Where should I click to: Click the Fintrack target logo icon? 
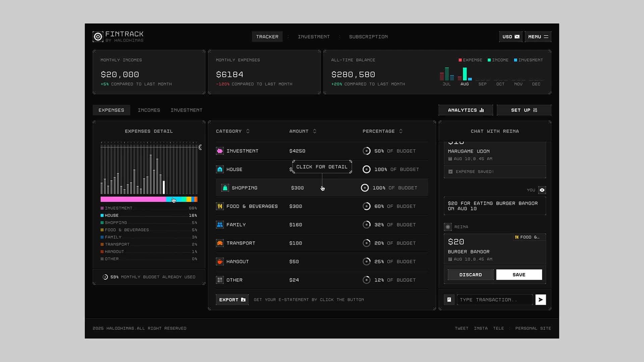click(x=98, y=37)
